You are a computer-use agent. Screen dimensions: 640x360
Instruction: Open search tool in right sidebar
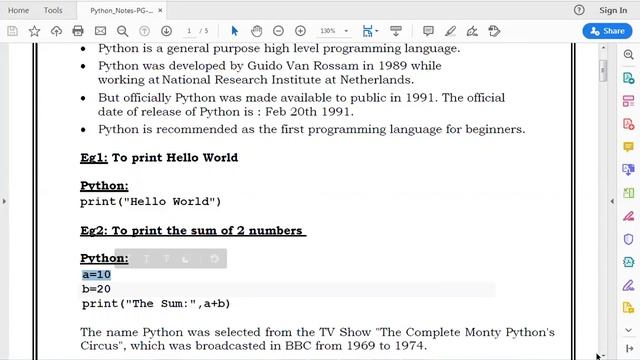click(629, 54)
